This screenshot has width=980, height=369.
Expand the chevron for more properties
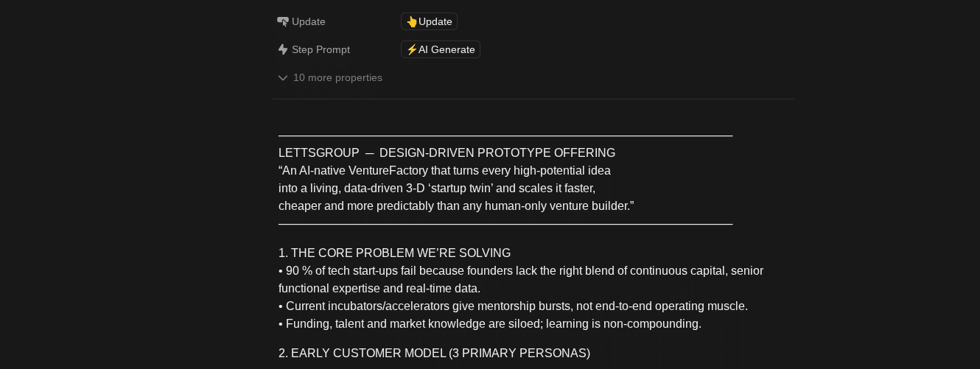pos(283,78)
